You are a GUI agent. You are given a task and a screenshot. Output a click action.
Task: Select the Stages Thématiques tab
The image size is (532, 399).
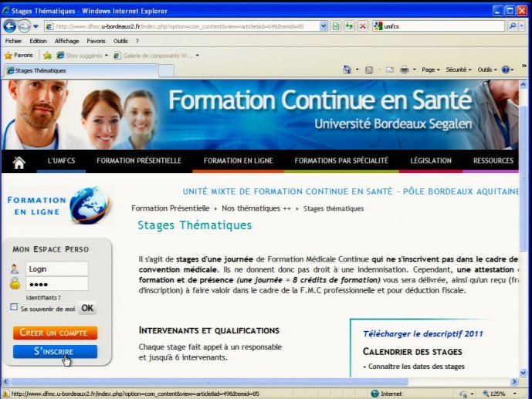[81, 70]
